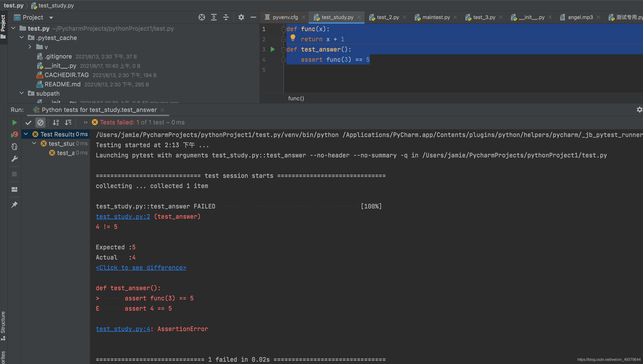The width and height of the screenshot is (643, 364).
Task: Open the Project view dropdown
Action: coord(51,17)
